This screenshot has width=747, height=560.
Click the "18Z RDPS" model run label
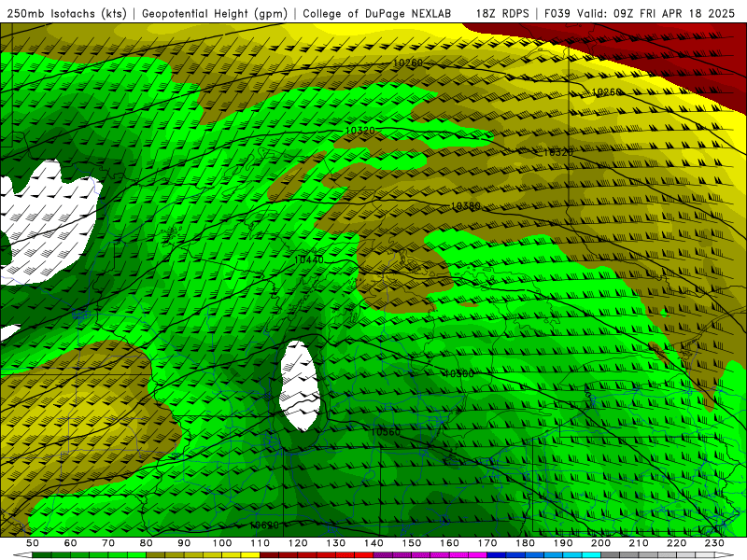[x=502, y=14]
